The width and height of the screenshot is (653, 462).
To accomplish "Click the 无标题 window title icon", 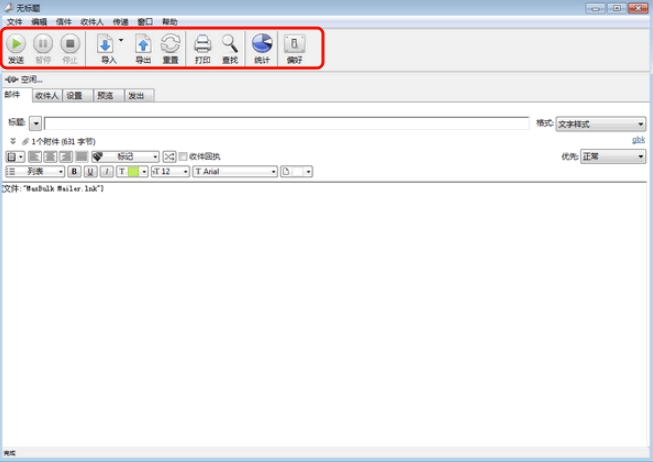I will 9,7.
